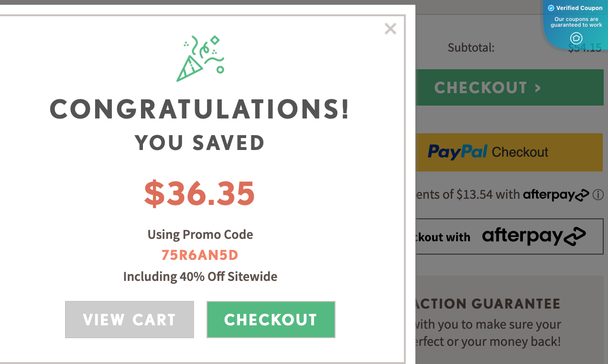Open the Afterpay installment info circle icon

[x=599, y=195]
